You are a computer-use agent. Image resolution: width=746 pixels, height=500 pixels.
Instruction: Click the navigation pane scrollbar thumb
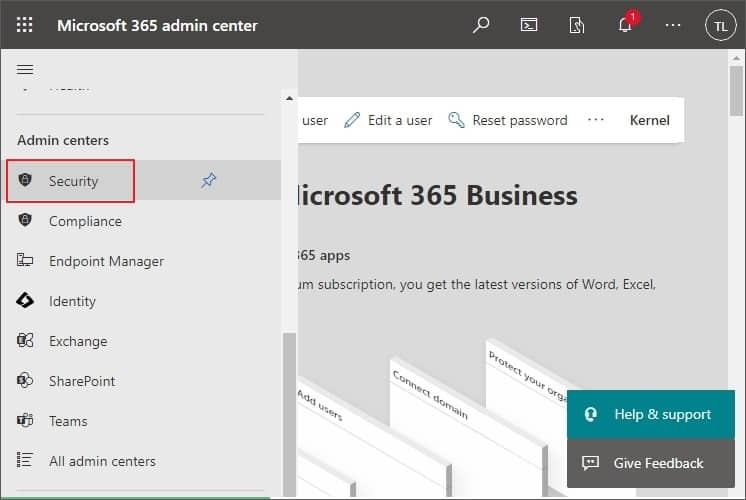click(289, 414)
